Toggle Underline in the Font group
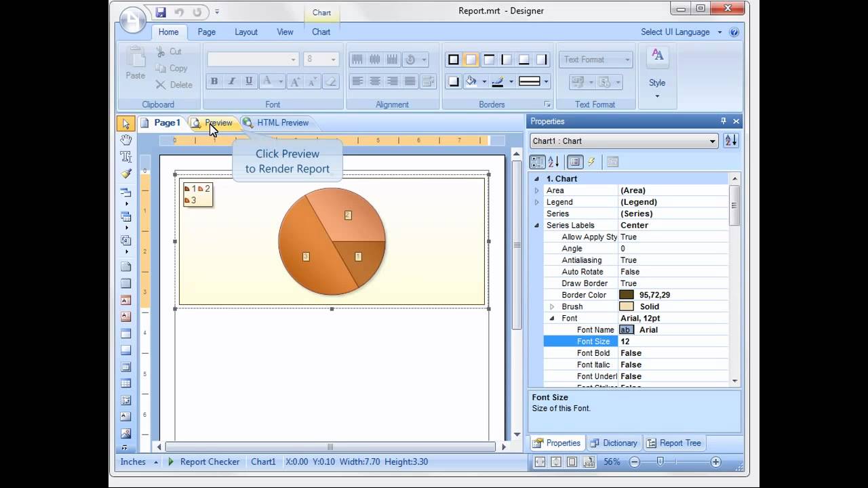 pos(249,81)
